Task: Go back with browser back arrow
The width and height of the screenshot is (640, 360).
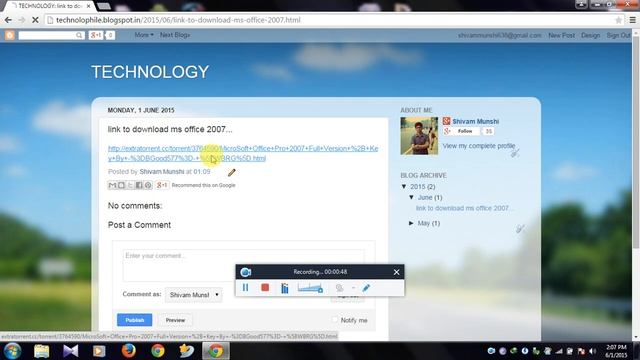Action: 8,20
